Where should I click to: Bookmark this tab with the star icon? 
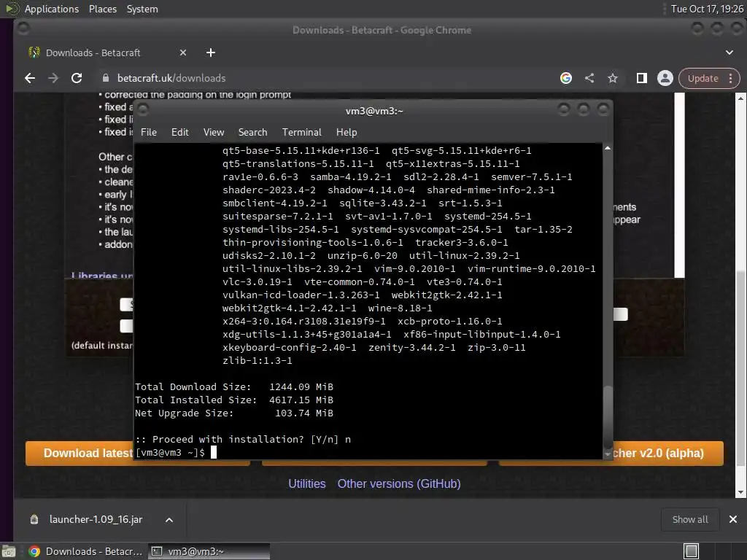point(613,78)
